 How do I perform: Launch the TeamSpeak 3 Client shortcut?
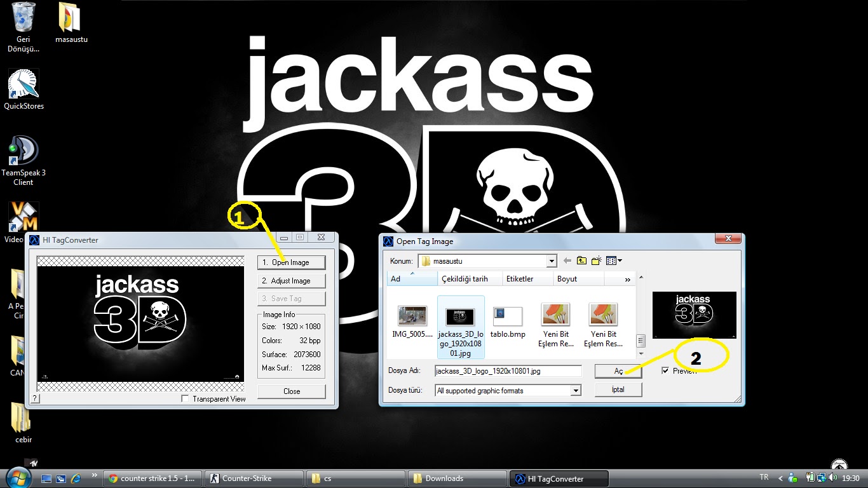[24, 160]
